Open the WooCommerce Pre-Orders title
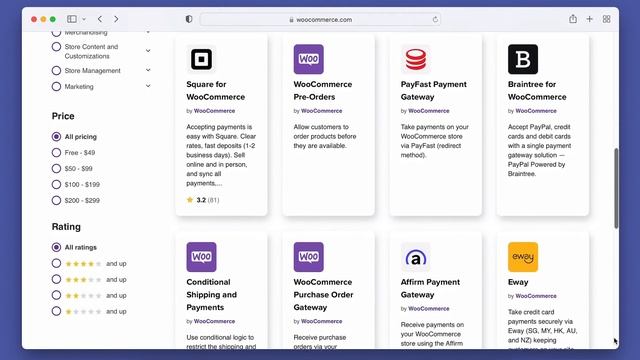Image resolution: width=640 pixels, height=360 pixels. coord(322,91)
